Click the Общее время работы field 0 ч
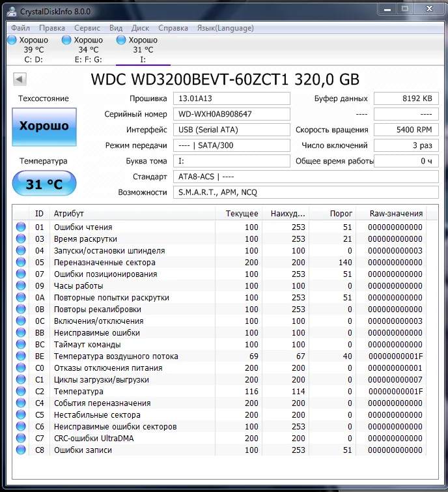 click(x=406, y=161)
